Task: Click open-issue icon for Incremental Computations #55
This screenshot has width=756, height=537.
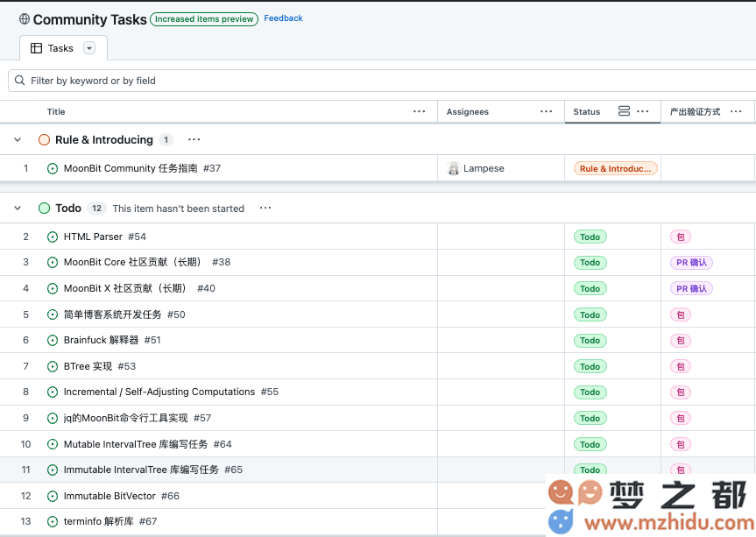Action: (53, 392)
